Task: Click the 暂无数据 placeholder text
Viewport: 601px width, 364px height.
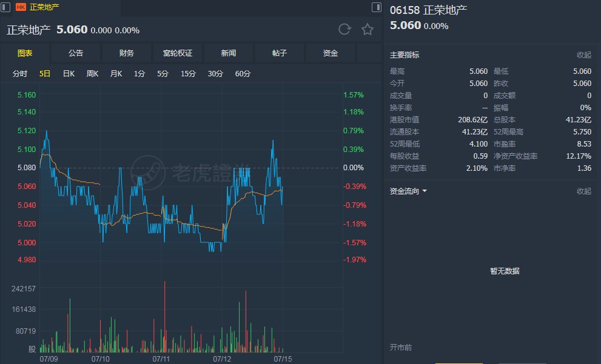Action: (x=505, y=271)
